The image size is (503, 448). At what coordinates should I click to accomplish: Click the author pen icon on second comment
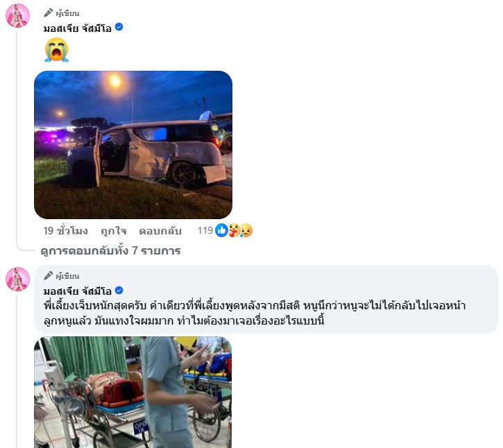tap(48, 276)
